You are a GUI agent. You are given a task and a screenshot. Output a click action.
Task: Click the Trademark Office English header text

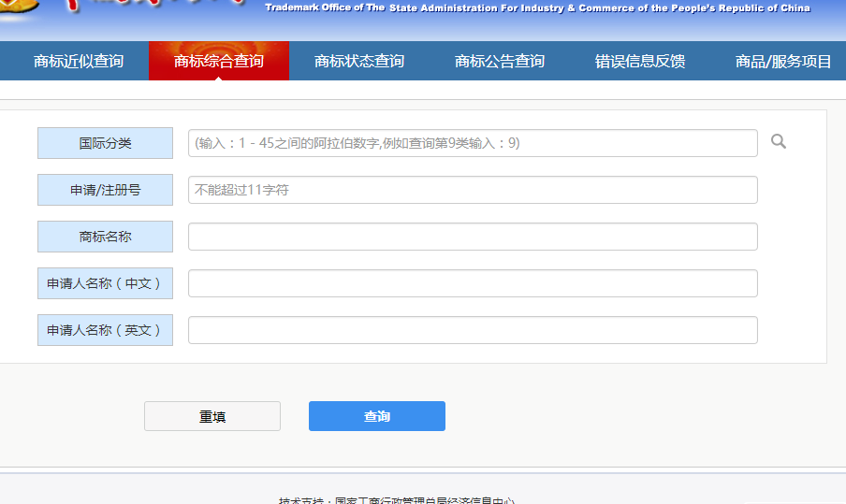(537, 8)
